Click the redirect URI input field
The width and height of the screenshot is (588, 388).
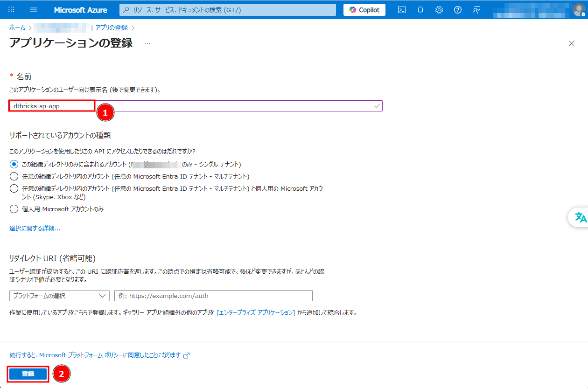[213, 296]
